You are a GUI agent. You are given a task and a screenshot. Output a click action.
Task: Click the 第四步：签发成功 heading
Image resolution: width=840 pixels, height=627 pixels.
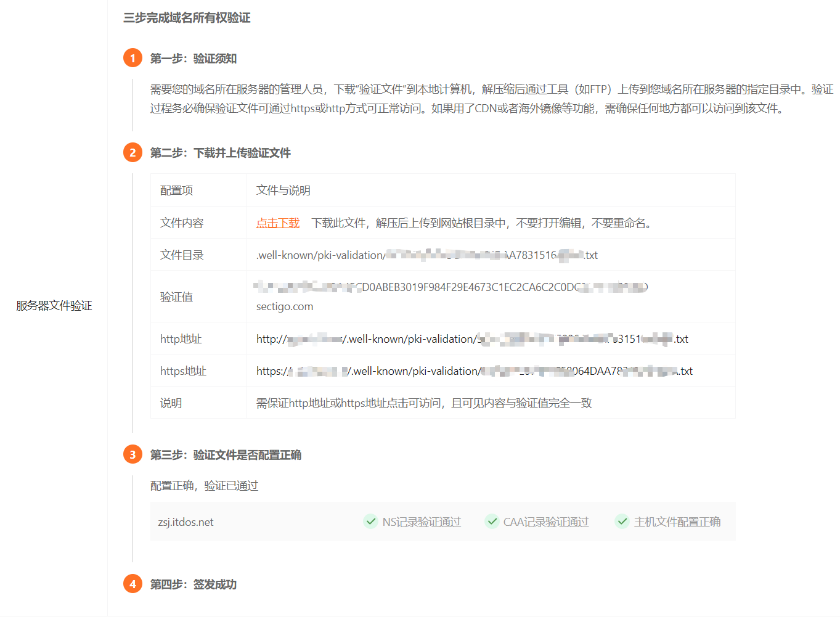194,584
